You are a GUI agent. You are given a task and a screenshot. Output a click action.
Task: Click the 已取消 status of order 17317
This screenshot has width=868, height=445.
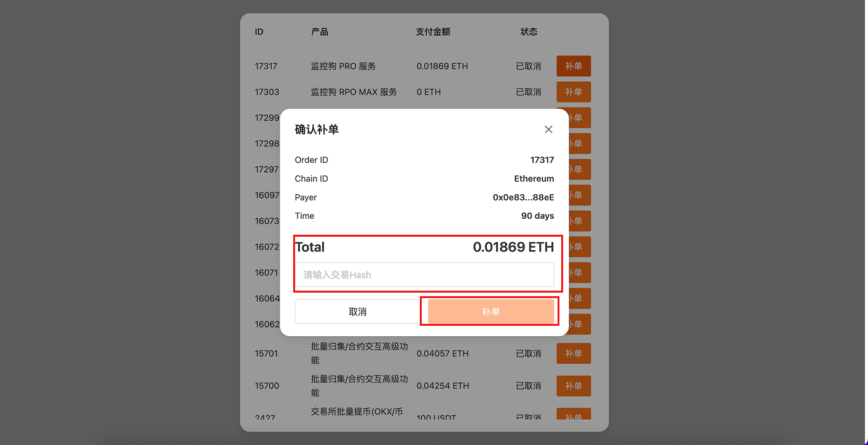click(529, 66)
